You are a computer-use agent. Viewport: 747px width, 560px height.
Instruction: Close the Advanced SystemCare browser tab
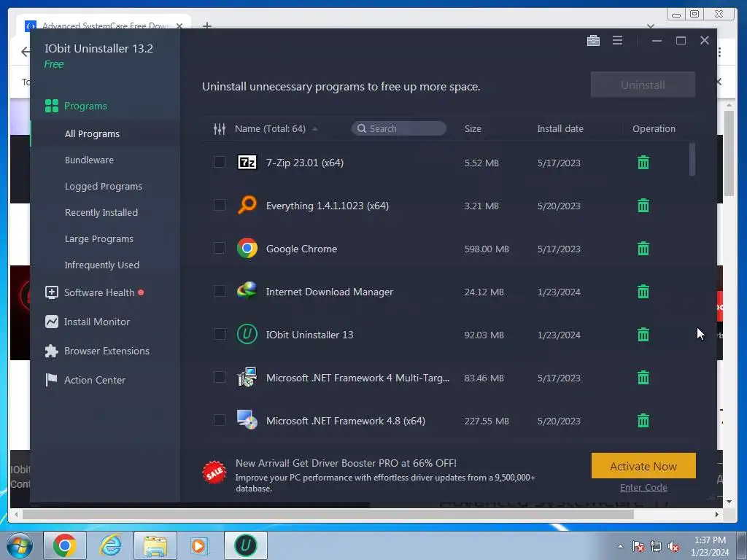pyautogui.click(x=179, y=26)
